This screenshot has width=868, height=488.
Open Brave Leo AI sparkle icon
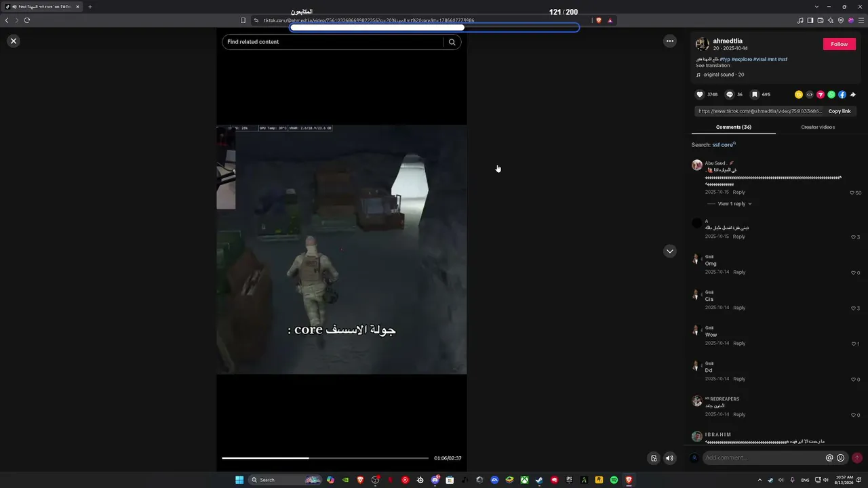(831, 20)
